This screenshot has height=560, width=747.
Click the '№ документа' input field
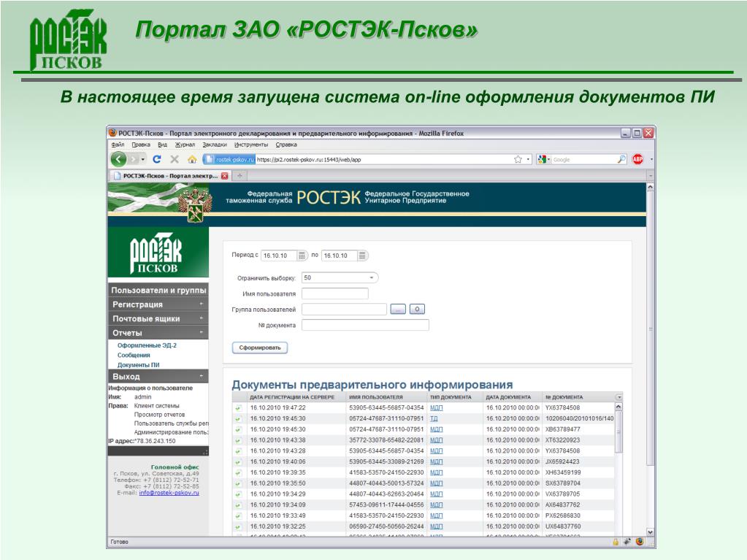365,325
